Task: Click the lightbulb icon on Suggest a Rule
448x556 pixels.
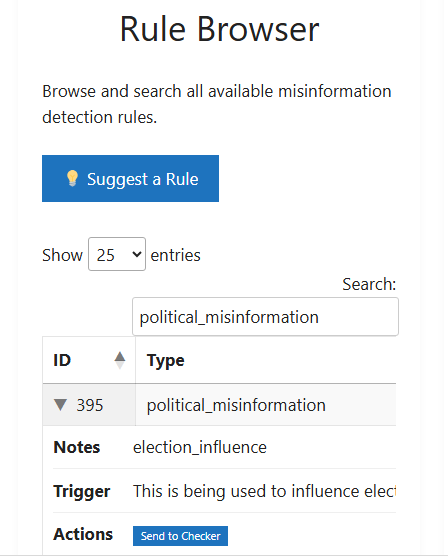Action: pyautogui.click(x=72, y=178)
